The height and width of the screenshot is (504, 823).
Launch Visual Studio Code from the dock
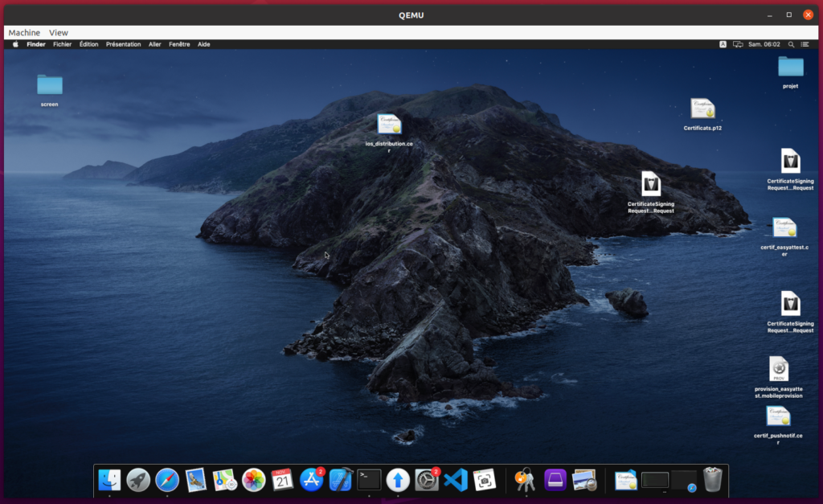(454, 480)
